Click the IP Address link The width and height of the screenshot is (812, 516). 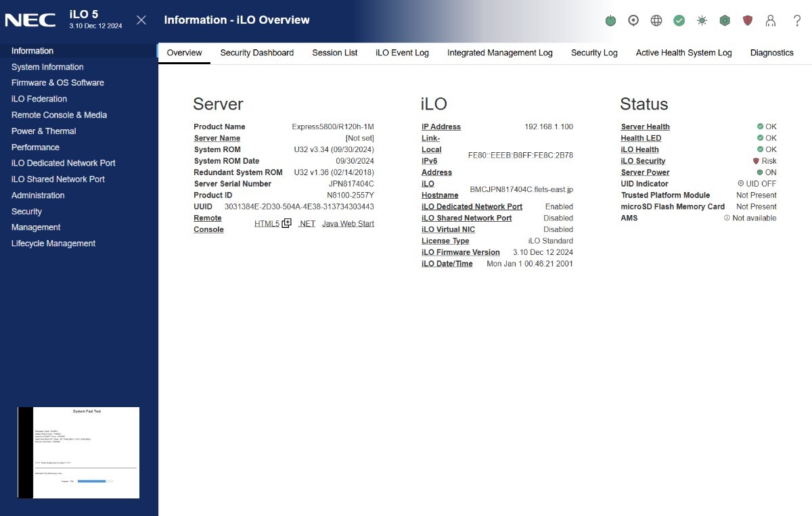click(x=441, y=126)
